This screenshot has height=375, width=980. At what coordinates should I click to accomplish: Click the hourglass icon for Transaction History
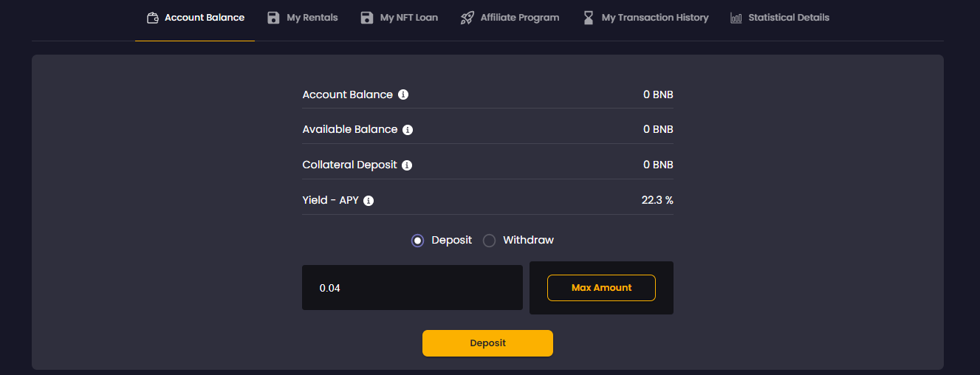click(589, 18)
